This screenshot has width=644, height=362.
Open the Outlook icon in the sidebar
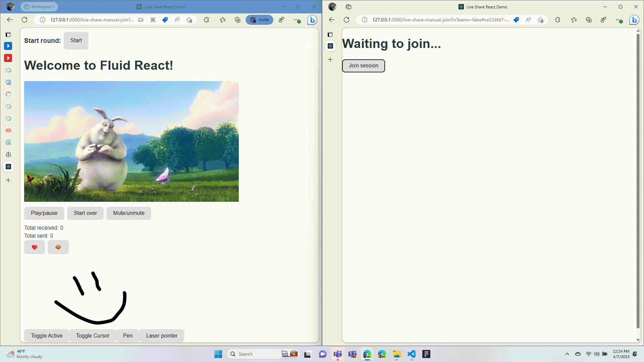pyautogui.click(x=8, y=142)
